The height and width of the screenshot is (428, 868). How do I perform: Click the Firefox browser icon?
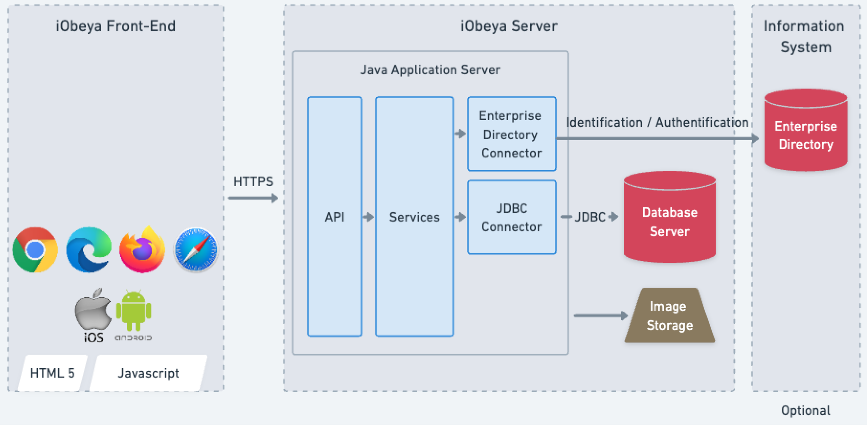[x=143, y=250]
